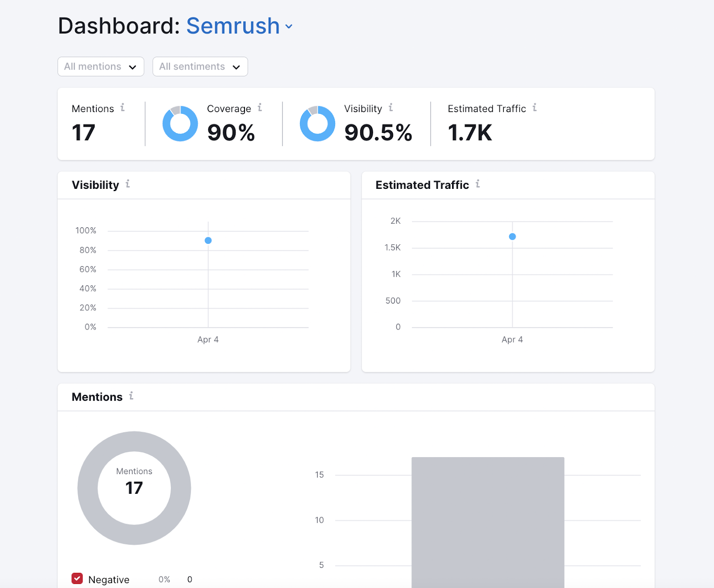Click the gray Mentions donut ring
The image size is (714, 588).
click(88, 488)
